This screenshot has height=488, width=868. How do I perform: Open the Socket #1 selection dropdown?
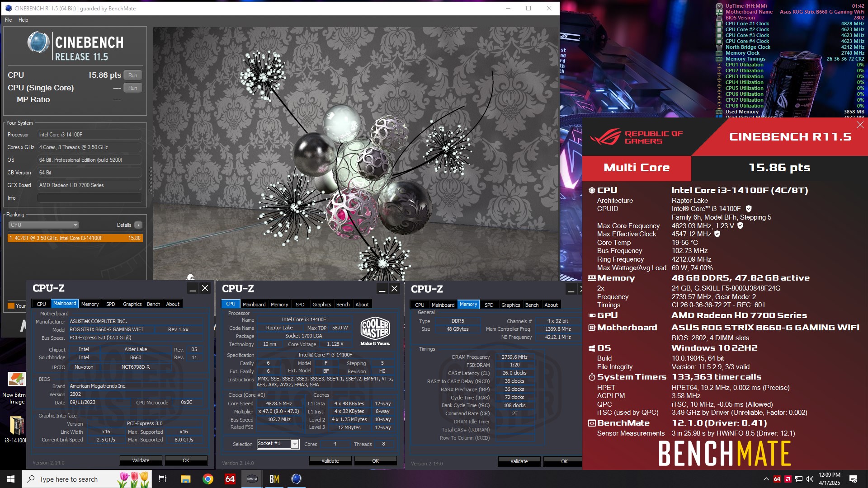click(278, 444)
